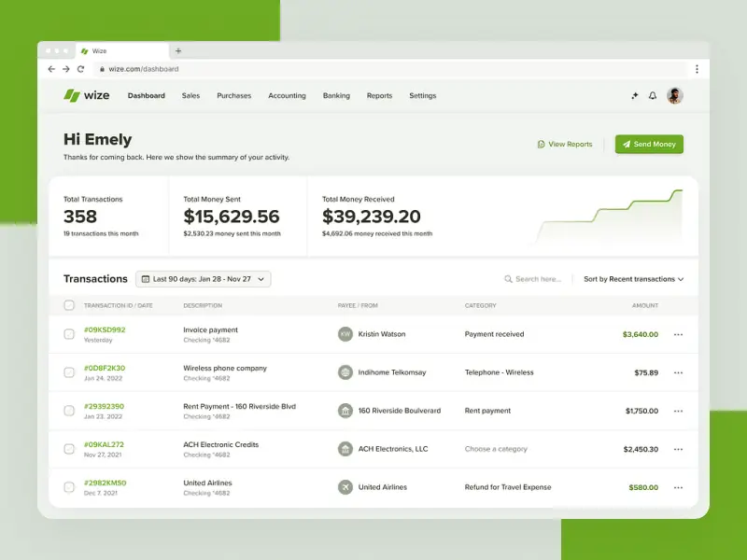This screenshot has height=560, width=747.
Task: Click Kristin Watson's KW avatar
Action: tap(346, 334)
